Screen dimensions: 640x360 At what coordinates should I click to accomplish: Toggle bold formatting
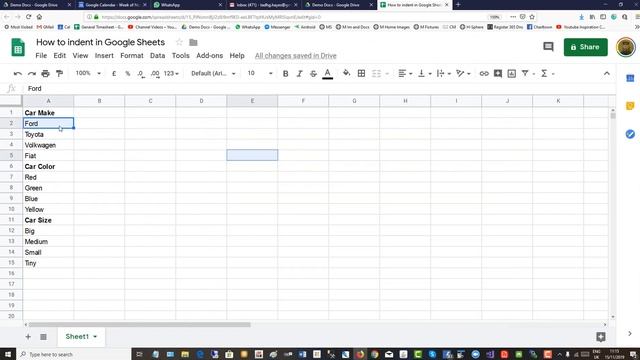(x=285, y=73)
